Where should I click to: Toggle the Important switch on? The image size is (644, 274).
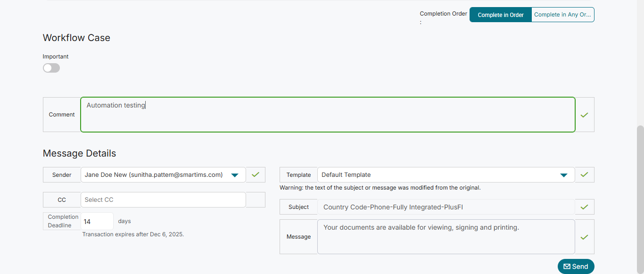51,68
